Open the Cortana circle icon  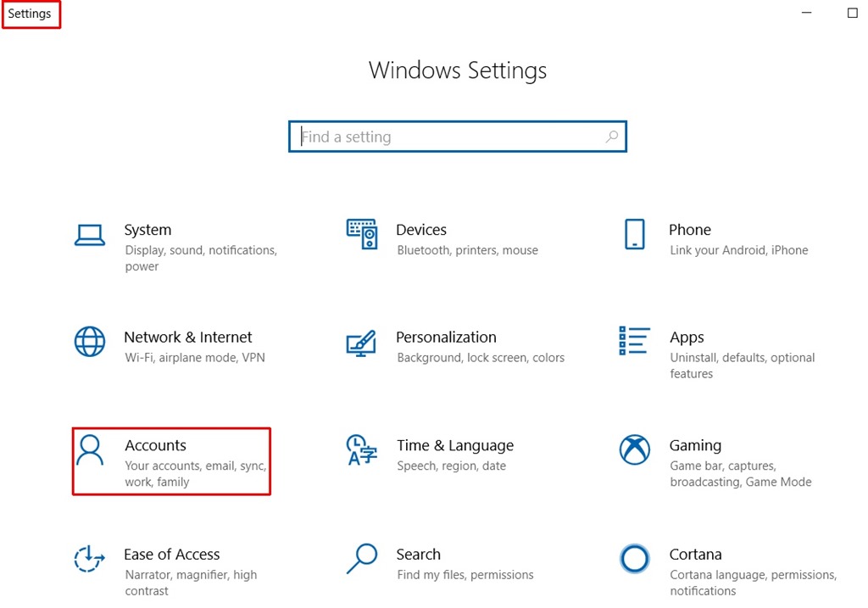(634, 559)
